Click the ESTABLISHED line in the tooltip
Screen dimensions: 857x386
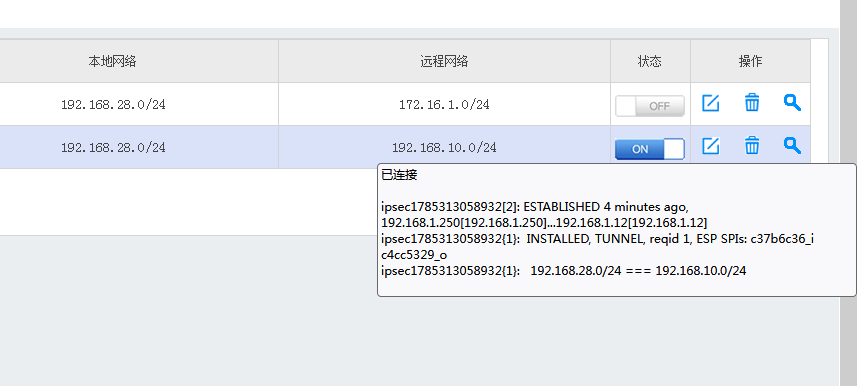544,215
